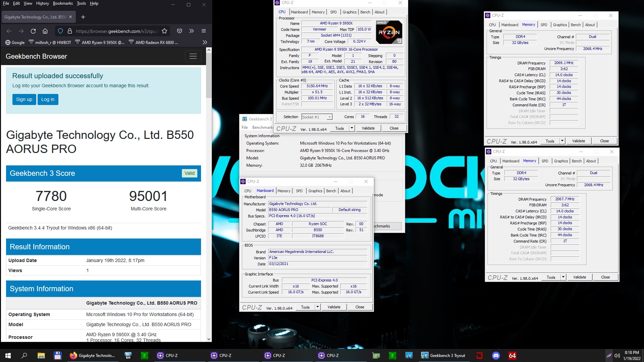Click the floppy disk taskbar icon
The height and width of the screenshot is (362, 644).
pos(57,356)
